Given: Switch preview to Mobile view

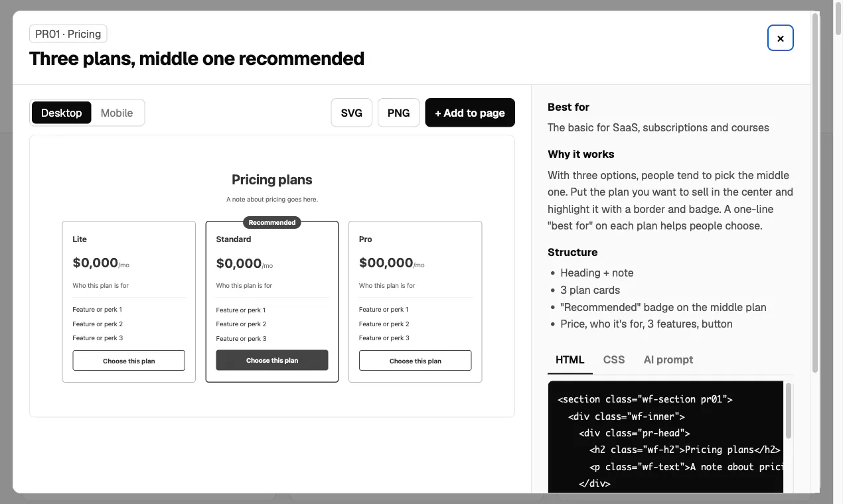Looking at the screenshot, I should point(117,113).
